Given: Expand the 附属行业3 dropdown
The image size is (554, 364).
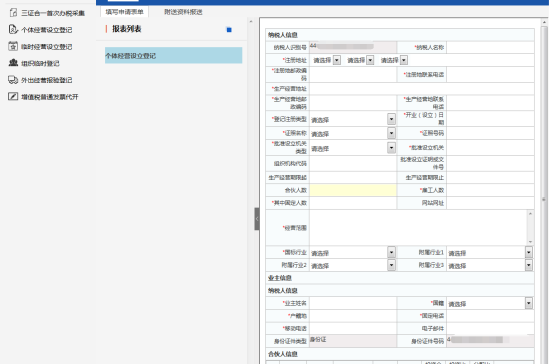Looking at the screenshot, I should click(x=529, y=265).
